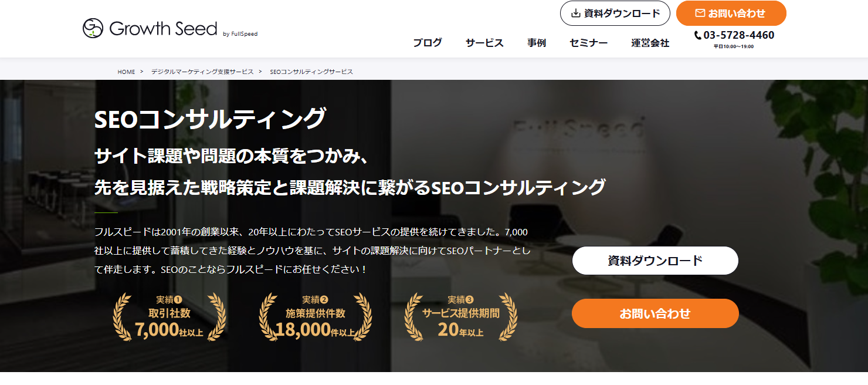Image resolution: width=868 pixels, height=385 pixels.
Task: Click the download icon in header button
Action: [x=576, y=13]
